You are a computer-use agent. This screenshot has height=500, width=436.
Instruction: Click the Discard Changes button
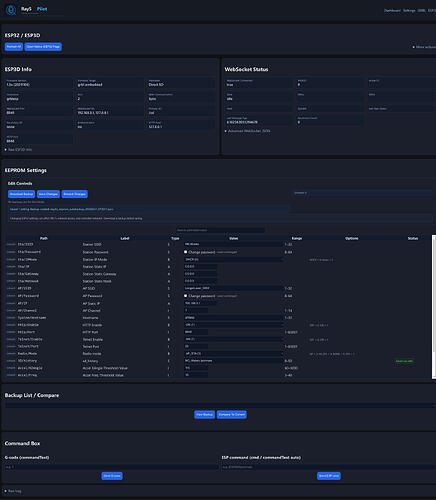point(75,194)
